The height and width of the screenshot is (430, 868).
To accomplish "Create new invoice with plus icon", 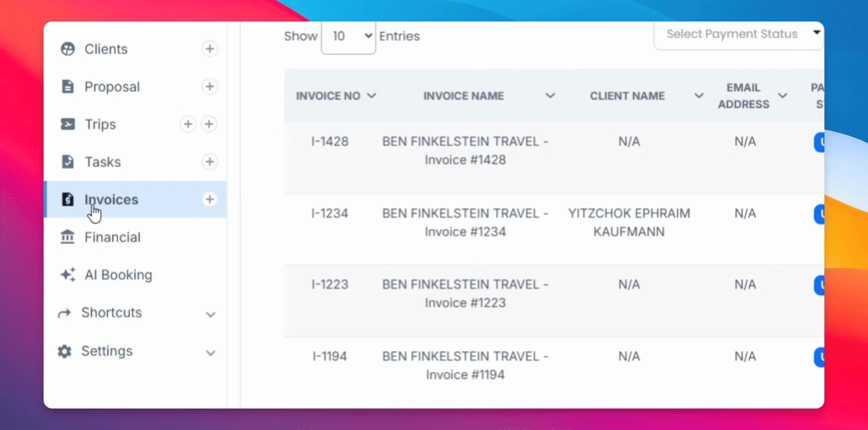I will coord(210,199).
